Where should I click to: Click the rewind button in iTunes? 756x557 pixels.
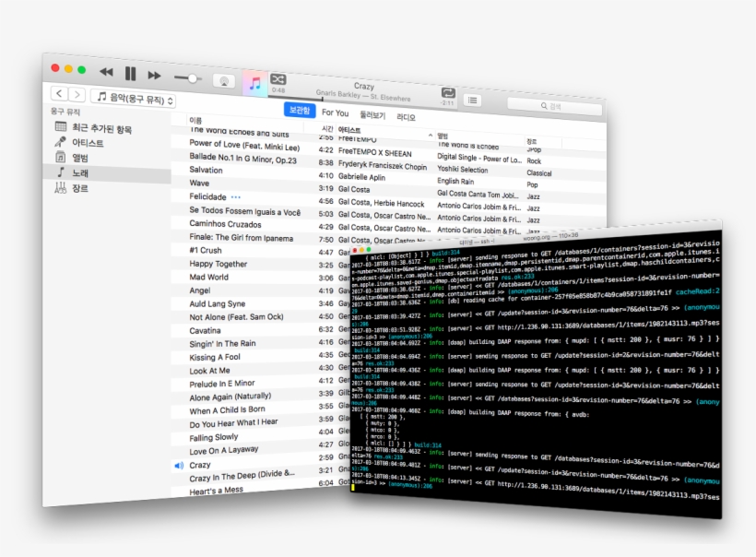point(106,72)
